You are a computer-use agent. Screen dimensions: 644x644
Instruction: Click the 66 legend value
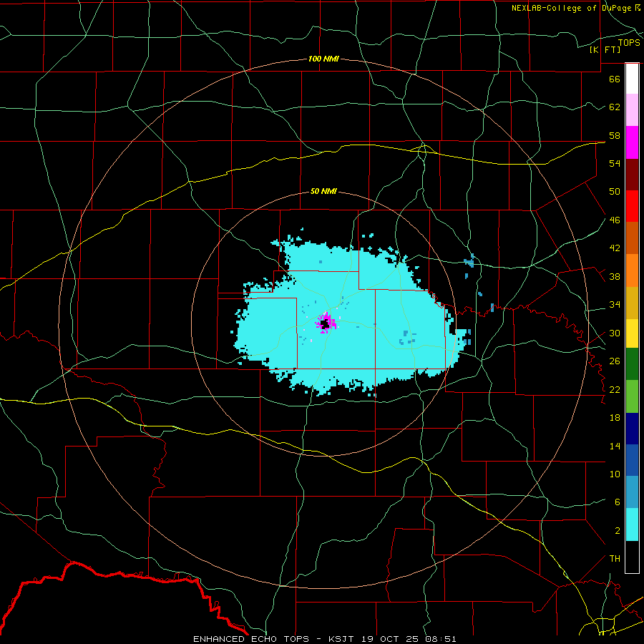(615, 79)
